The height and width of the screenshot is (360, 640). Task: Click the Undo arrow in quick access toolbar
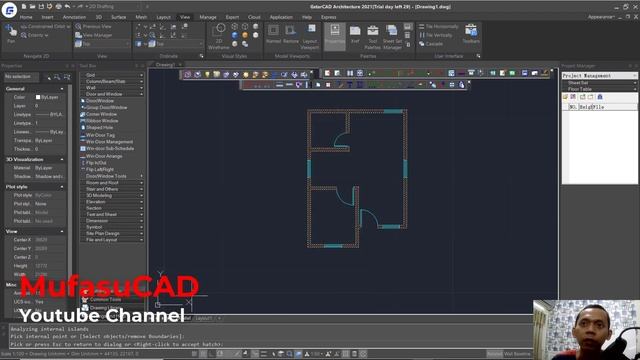tap(67, 7)
